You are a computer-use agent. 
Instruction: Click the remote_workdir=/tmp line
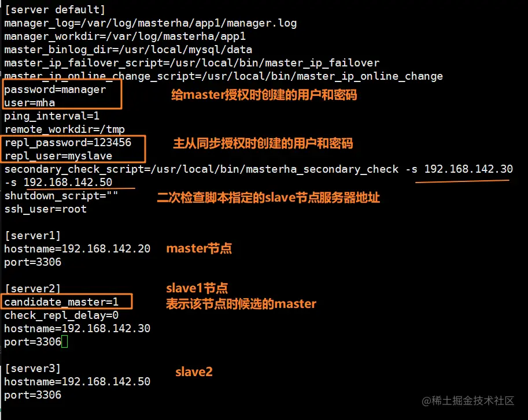pyautogui.click(x=64, y=129)
